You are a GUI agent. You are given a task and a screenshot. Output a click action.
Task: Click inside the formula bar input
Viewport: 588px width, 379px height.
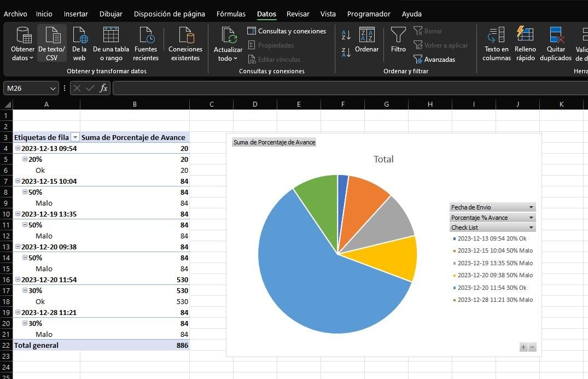coord(350,88)
